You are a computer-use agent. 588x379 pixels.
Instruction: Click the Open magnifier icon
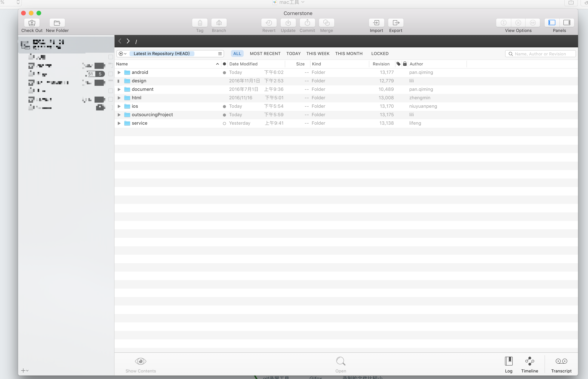pos(341,361)
